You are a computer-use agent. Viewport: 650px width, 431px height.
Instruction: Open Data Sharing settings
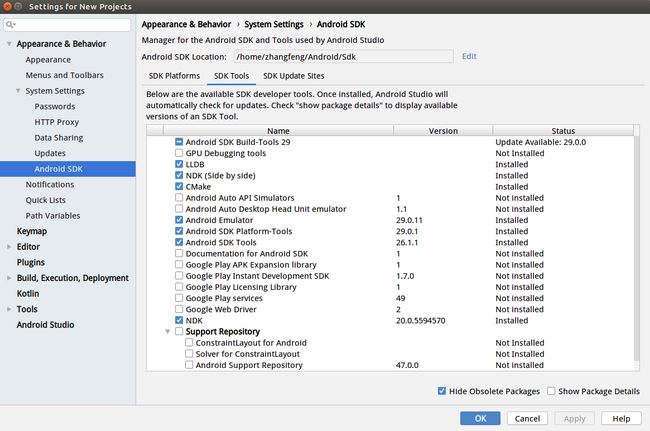tap(59, 138)
